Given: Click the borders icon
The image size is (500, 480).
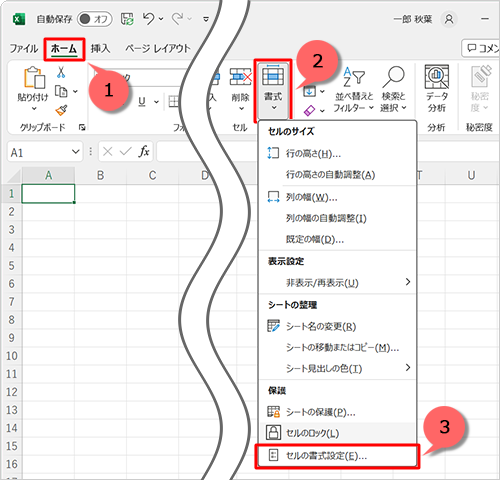Looking at the screenshot, I should pos(174,101).
